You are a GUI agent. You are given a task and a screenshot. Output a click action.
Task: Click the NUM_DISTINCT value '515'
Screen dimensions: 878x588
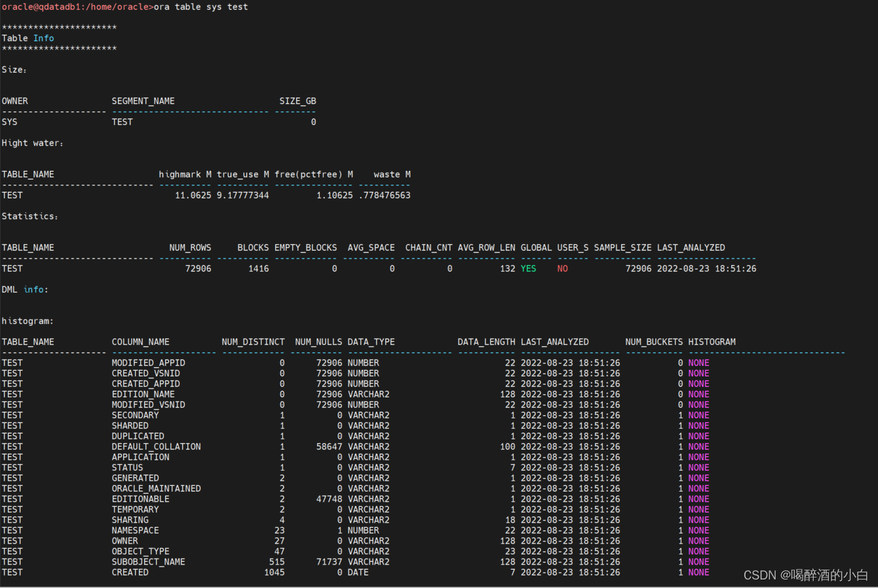[277, 562]
